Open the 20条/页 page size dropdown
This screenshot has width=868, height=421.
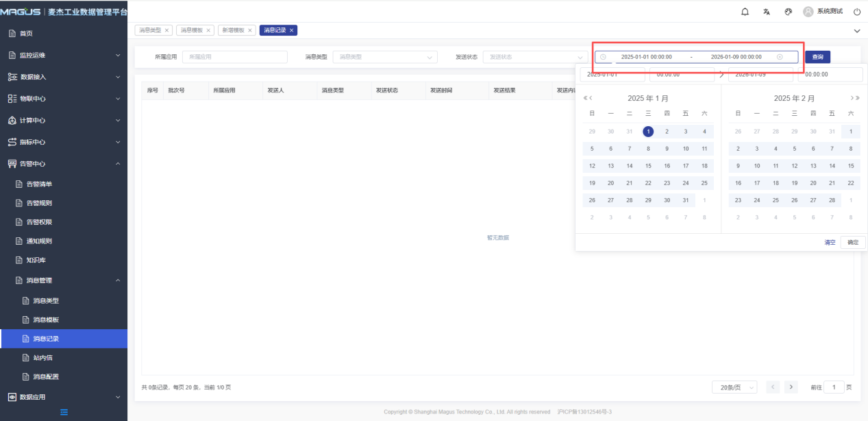point(734,387)
